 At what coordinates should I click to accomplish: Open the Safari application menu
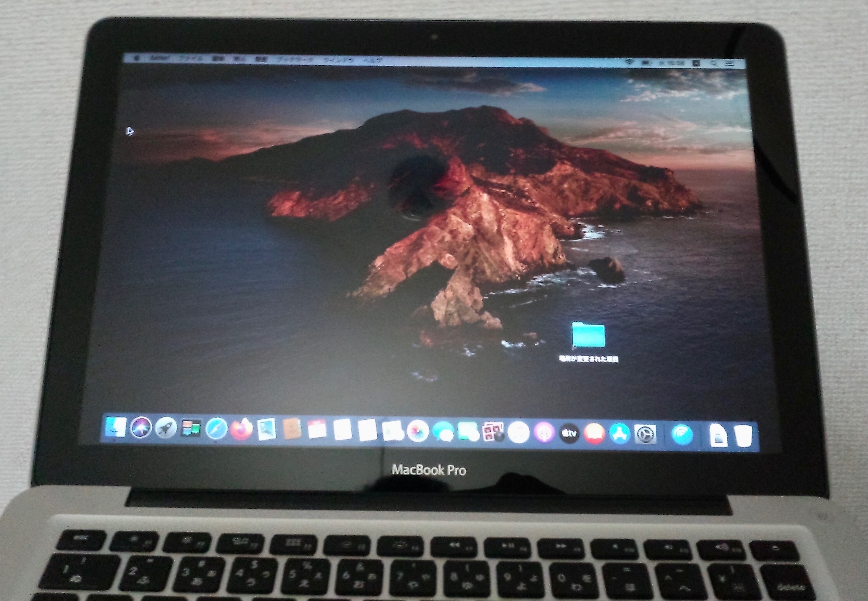tap(159, 59)
